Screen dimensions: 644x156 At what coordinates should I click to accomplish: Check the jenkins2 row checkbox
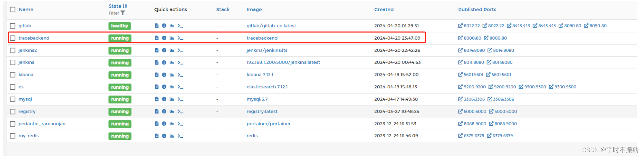[13, 50]
